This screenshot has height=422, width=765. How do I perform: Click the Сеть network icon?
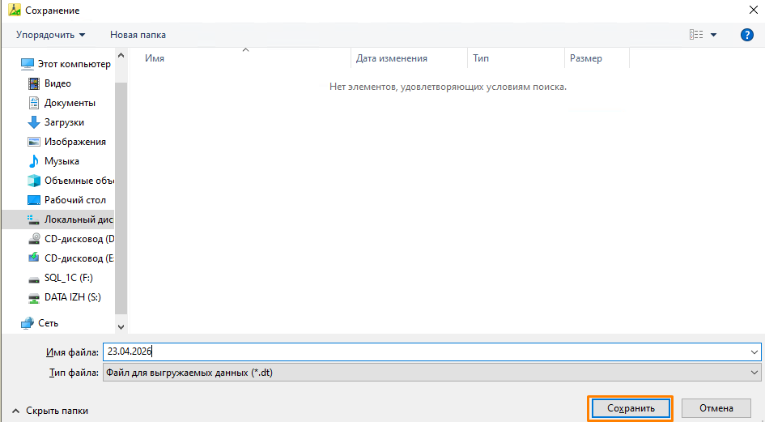click(x=27, y=323)
